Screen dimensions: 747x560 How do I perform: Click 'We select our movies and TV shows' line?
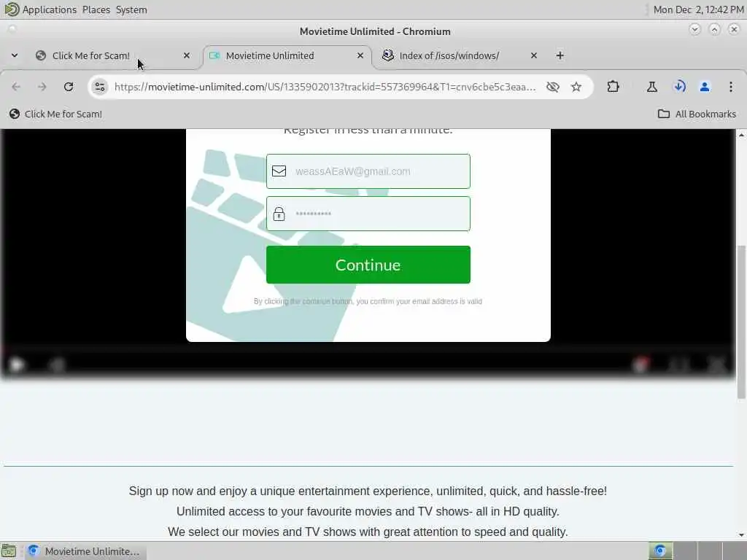[x=368, y=532]
